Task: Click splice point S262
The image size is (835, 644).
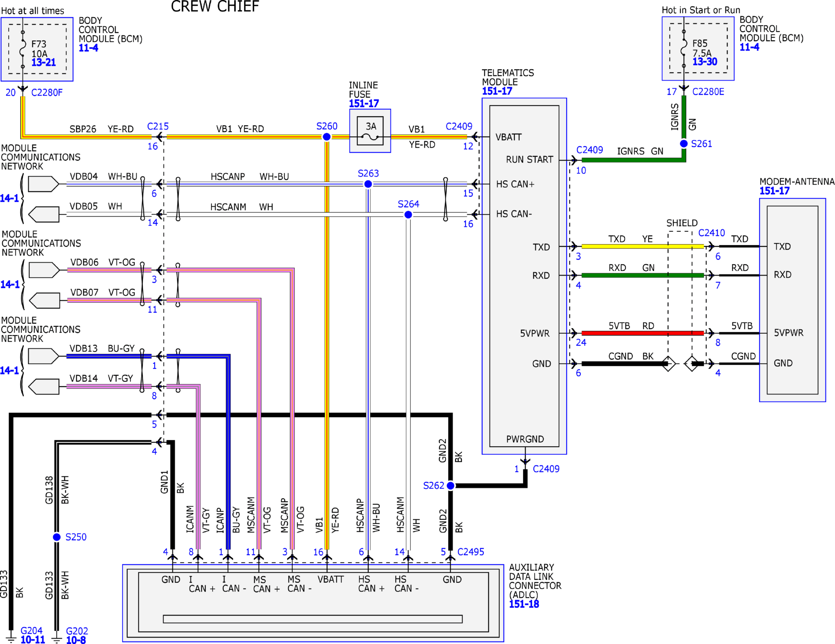Action: tap(451, 486)
